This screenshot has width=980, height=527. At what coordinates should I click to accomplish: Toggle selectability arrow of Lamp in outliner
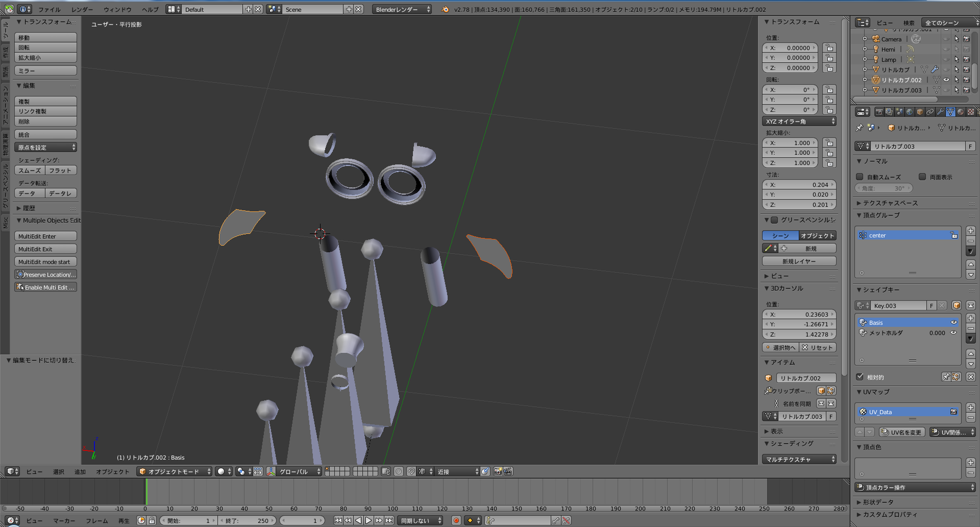pos(956,59)
